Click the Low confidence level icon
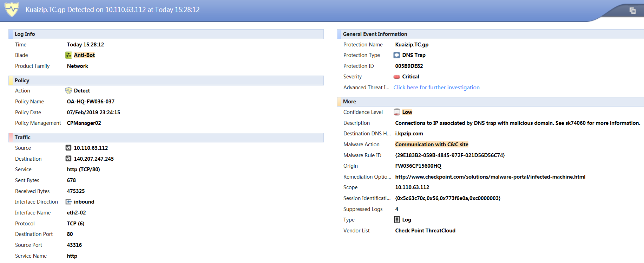Viewport: 644px width, 263px height. click(397, 112)
